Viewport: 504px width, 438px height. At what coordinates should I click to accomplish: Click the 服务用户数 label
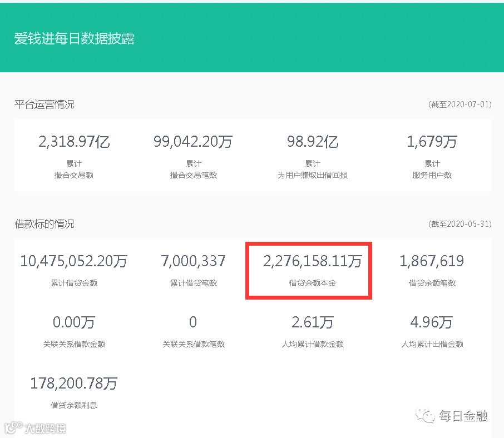tap(432, 175)
